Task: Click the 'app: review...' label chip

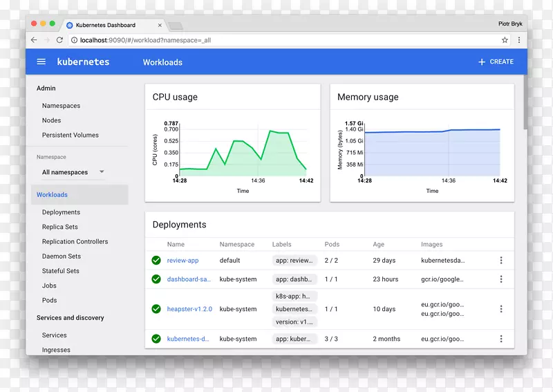Action: tap(294, 261)
